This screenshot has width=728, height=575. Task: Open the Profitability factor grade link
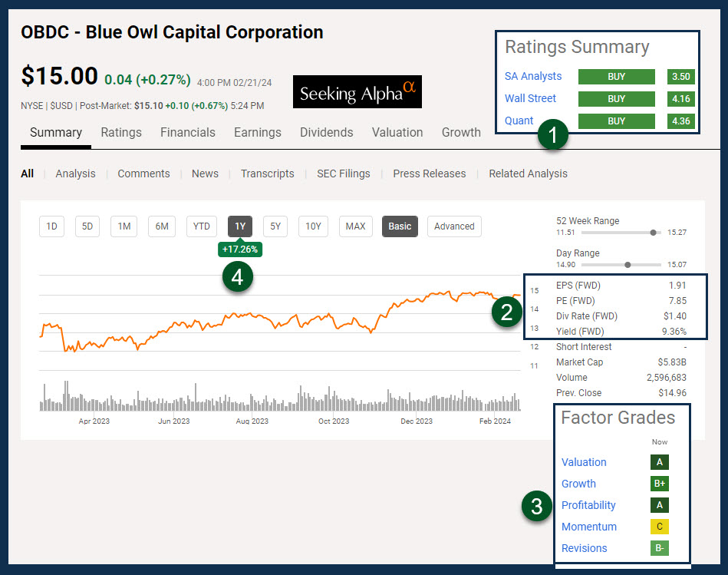[x=588, y=505]
